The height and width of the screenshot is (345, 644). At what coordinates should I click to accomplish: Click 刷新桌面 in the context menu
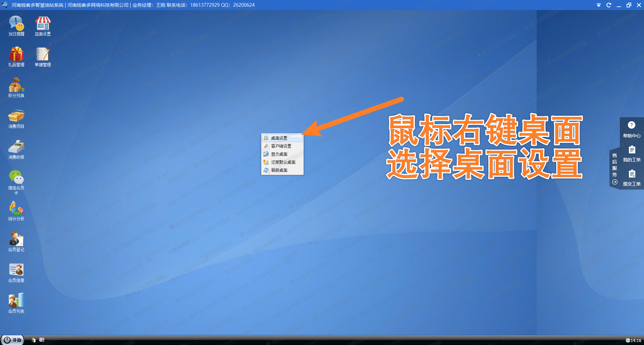pos(282,170)
